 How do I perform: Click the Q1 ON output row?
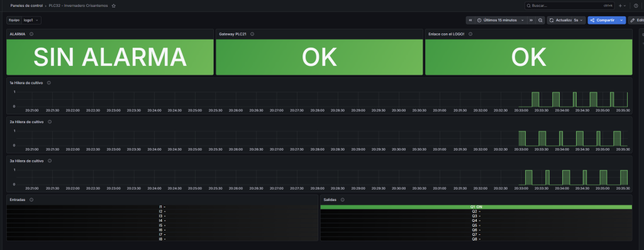476,207
